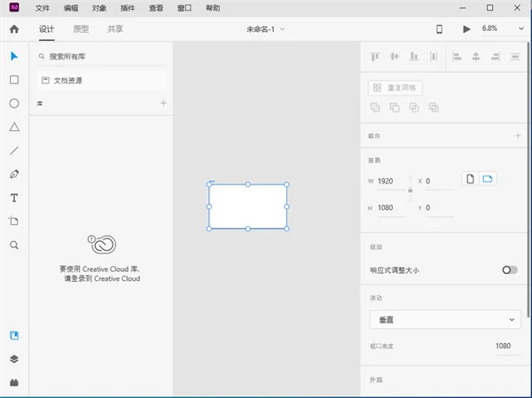Screen dimensions: 532x398
Task: Apply the Intersect boolean operation
Action: 414,107
